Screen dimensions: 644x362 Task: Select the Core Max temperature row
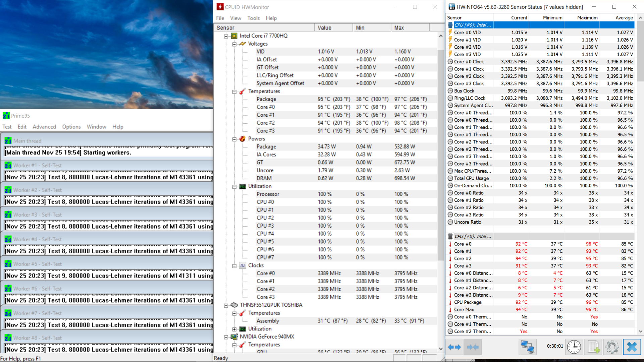[541, 310]
